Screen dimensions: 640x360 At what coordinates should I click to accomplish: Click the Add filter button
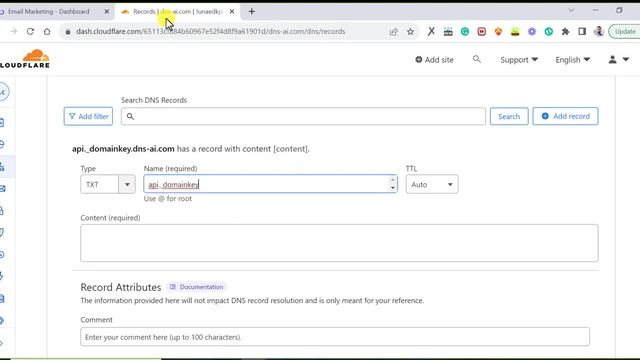coord(88,116)
